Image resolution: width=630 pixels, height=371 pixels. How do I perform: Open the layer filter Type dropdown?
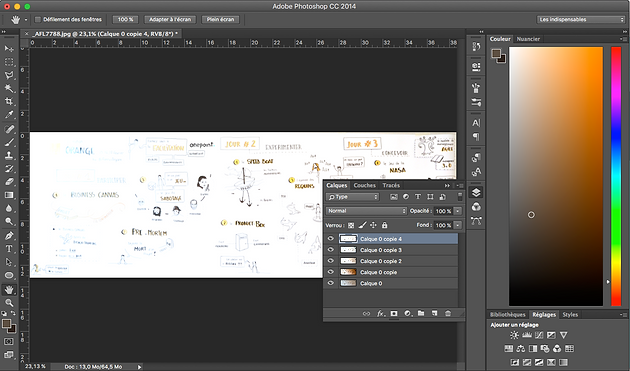click(x=353, y=197)
